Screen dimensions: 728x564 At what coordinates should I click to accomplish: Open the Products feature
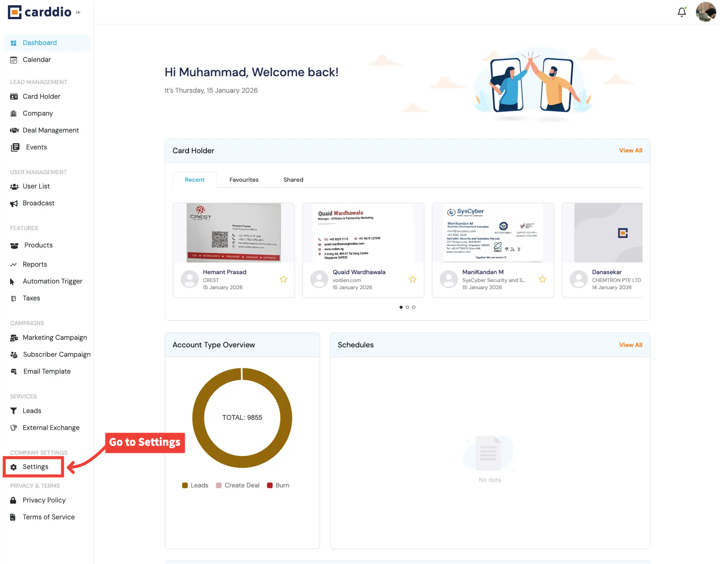pos(38,245)
